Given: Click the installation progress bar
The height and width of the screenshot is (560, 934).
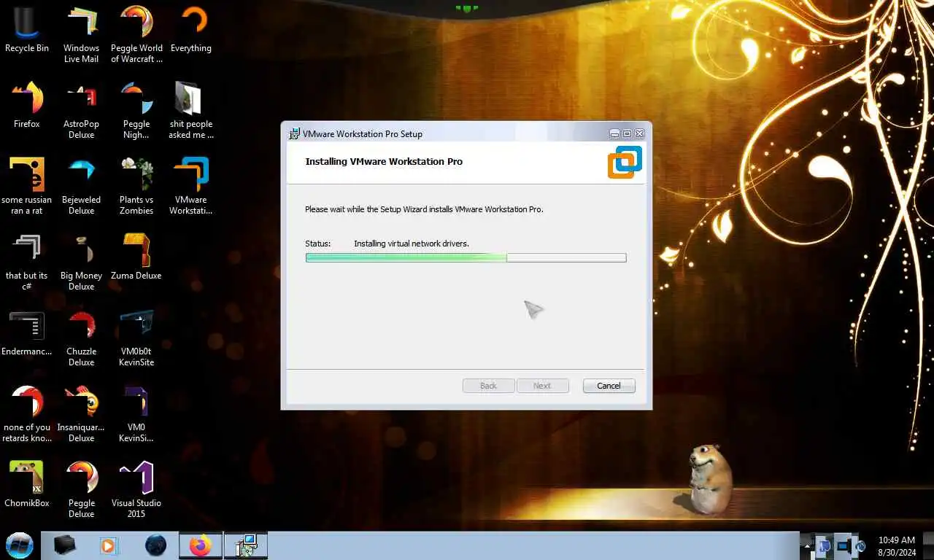Looking at the screenshot, I should coord(466,257).
